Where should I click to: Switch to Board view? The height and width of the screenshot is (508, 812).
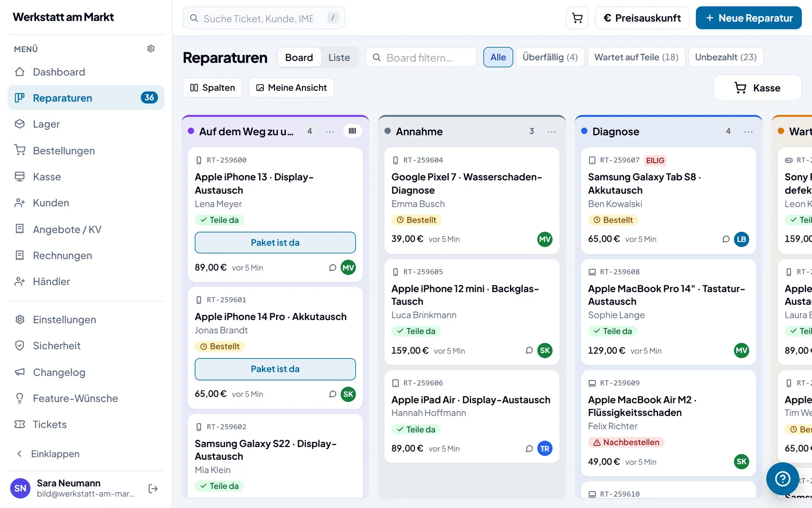pyautogui.click(x=299, y=57)
